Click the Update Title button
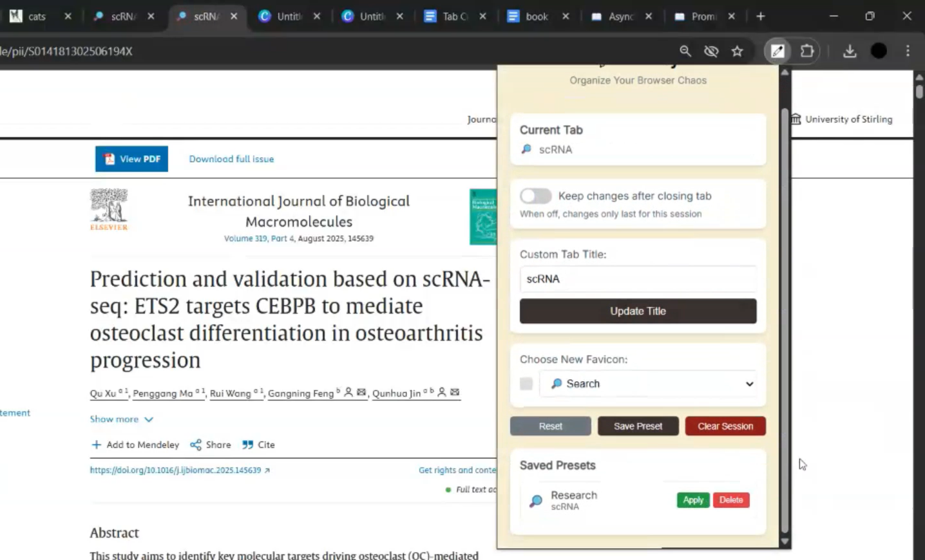This screenshot has height=560, width=925. pos(638,311)
